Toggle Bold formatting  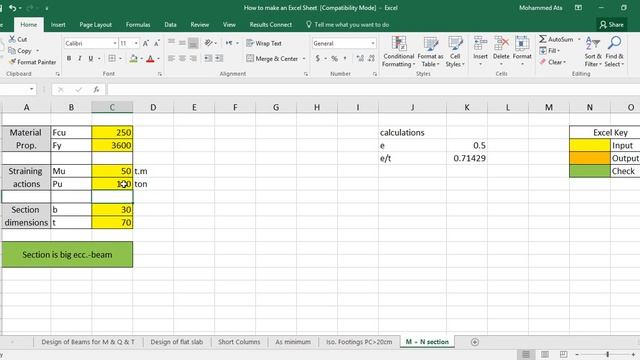[x=69, y=59]
